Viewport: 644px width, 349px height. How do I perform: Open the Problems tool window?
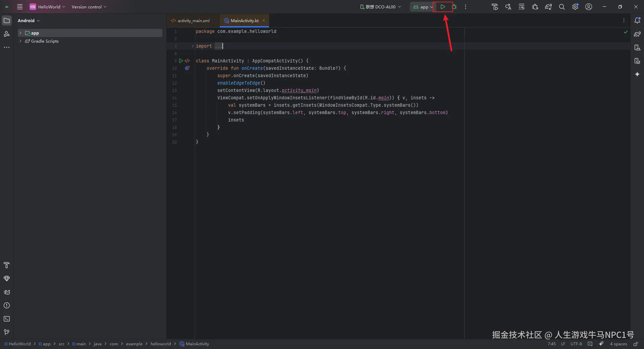(7, 305)
